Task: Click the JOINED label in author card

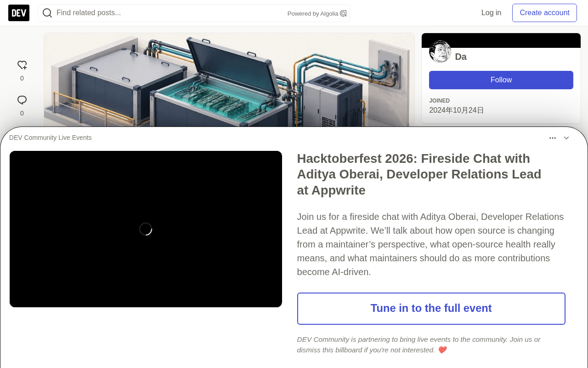Action: [x=440, y=101]
